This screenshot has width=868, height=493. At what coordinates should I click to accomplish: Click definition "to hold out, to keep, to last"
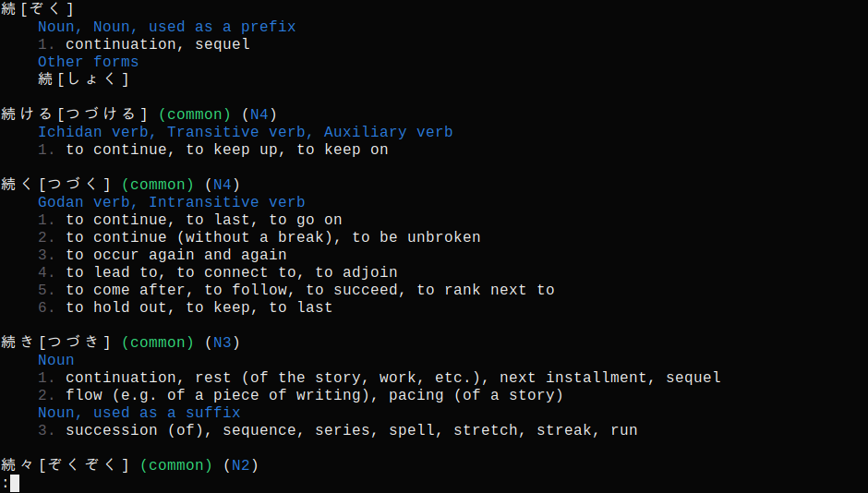tap(199, 307)
